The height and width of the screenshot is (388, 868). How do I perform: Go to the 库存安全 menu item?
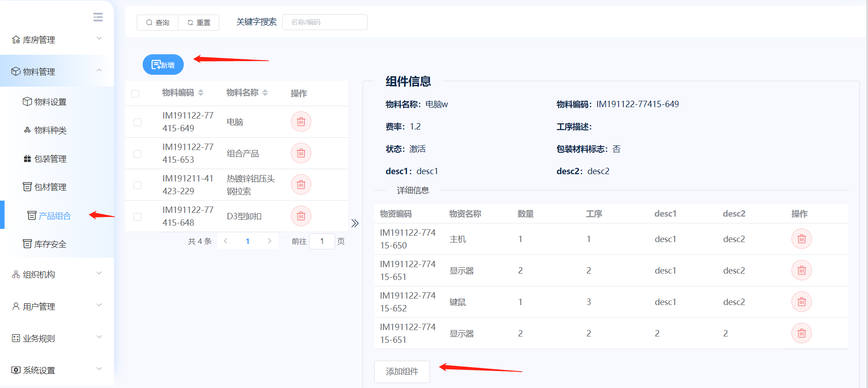(50, 244)
